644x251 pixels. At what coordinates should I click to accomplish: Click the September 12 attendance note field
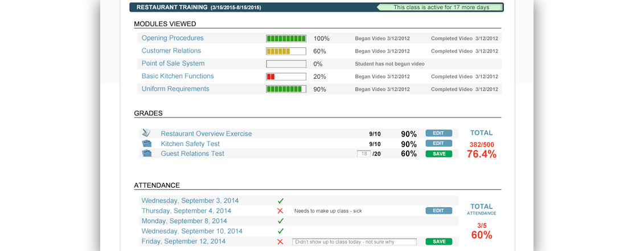click(354, 242)
